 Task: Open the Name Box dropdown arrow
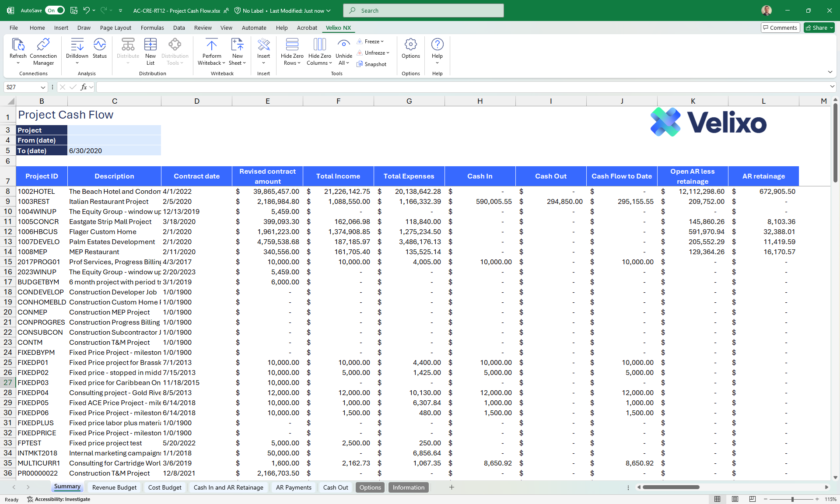pyautogui.click(x=43, y=87)
